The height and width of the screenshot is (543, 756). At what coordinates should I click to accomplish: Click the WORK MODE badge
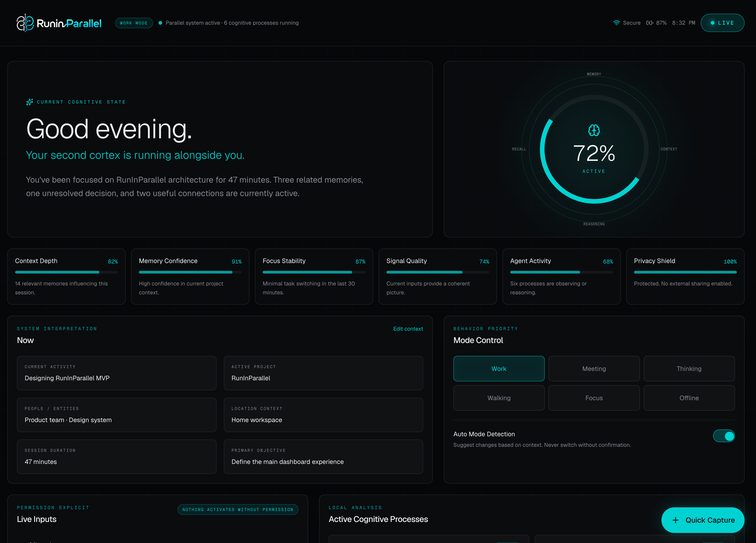coord(134,23)
